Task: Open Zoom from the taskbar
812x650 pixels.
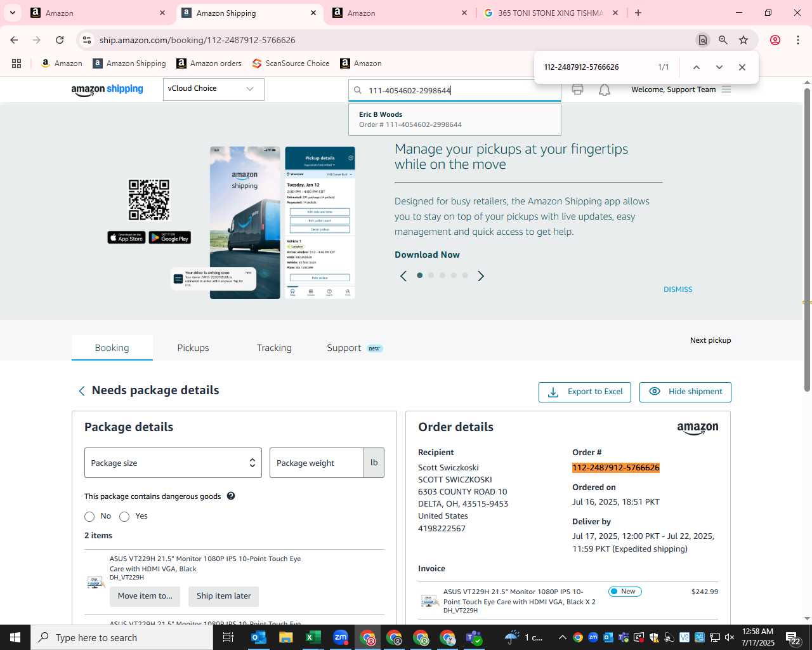Action: pos(341,637)
